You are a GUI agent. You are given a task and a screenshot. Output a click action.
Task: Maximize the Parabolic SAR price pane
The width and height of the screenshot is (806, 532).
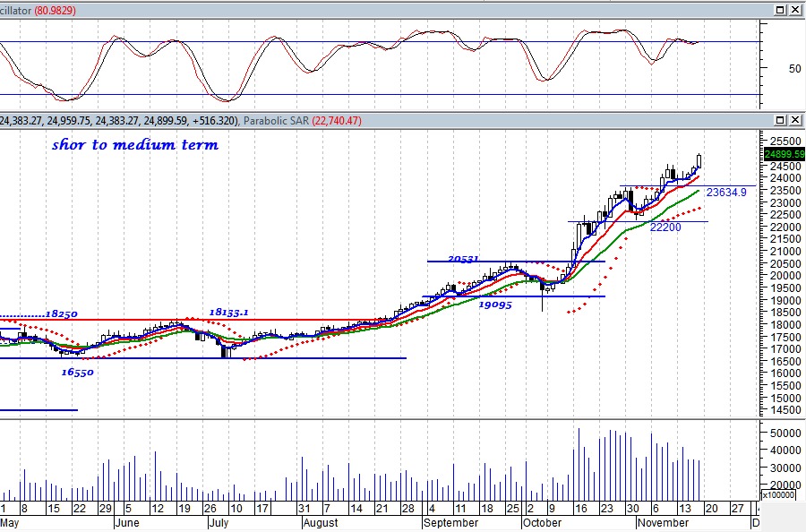[779, 120]
